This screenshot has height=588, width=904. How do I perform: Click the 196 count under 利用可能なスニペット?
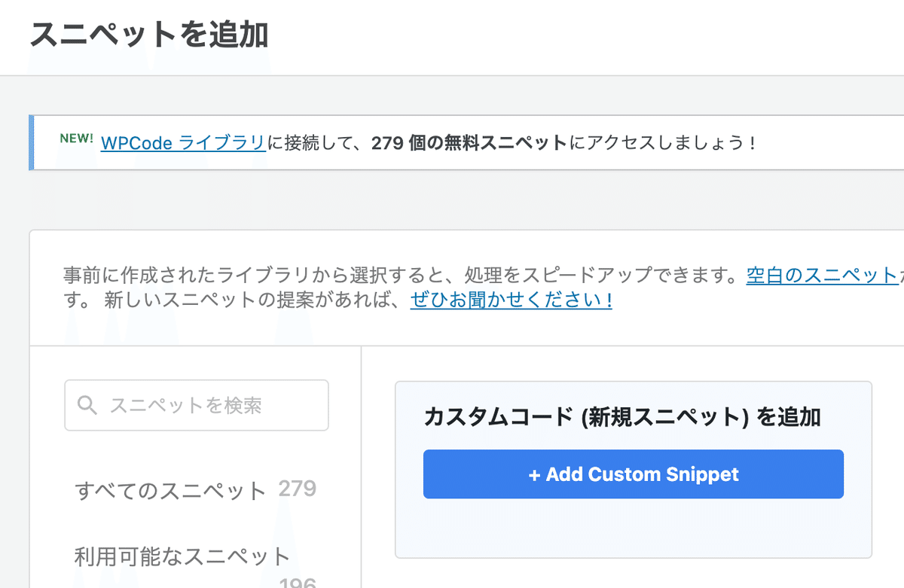tap(298, 582)
